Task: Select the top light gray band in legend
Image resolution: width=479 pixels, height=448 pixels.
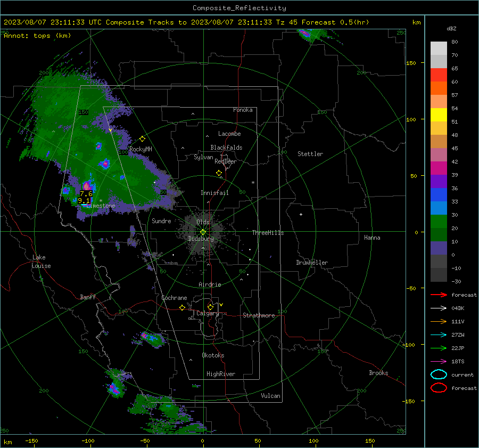Action: coord(439,48)
